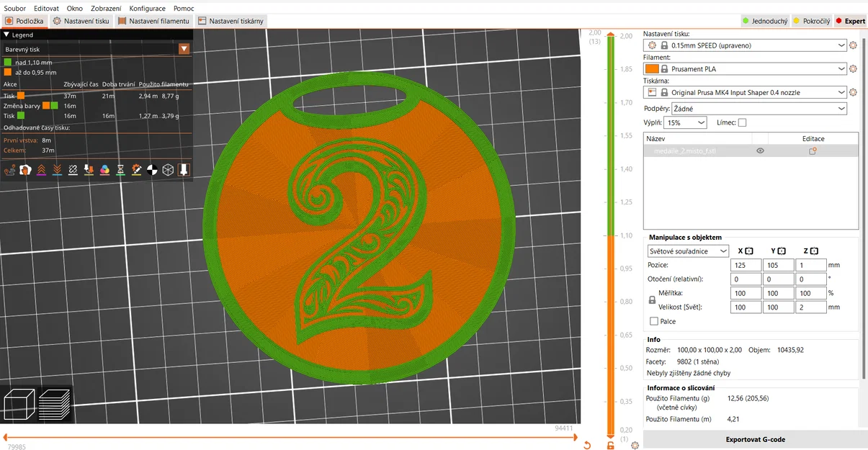The width and height of the screenshot is (868, 450).
Task: Click Pozice Y field with 105
Action: pos(778,265)
